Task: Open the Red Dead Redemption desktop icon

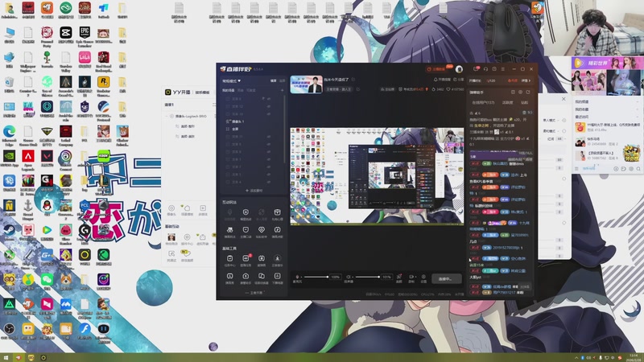Action: (x=104, y=58)
